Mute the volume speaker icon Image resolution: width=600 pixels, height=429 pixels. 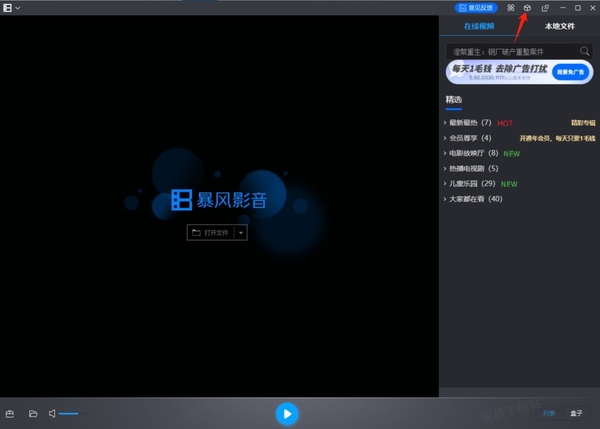click(x=52, y=413)
